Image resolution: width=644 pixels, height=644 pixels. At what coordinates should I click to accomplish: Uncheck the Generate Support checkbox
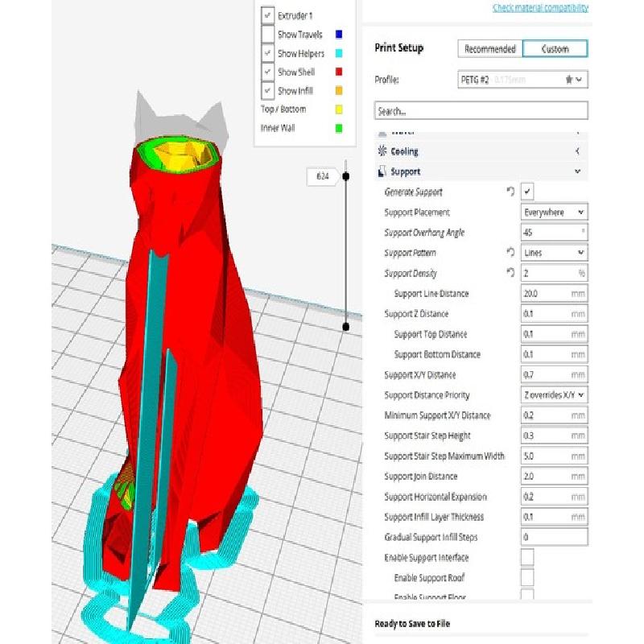(x=527, y=192)
